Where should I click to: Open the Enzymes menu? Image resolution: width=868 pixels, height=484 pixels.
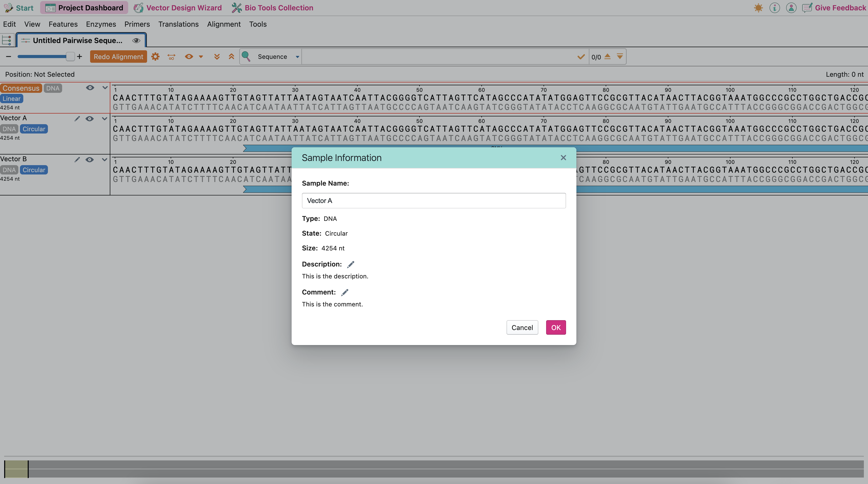(x=101, y=24)
